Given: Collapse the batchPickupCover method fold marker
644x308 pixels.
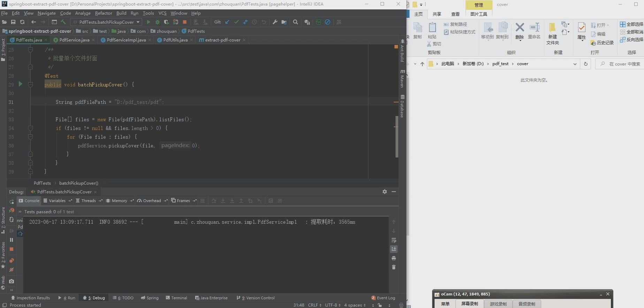Looking at the screenshot, I should [30, 84].
